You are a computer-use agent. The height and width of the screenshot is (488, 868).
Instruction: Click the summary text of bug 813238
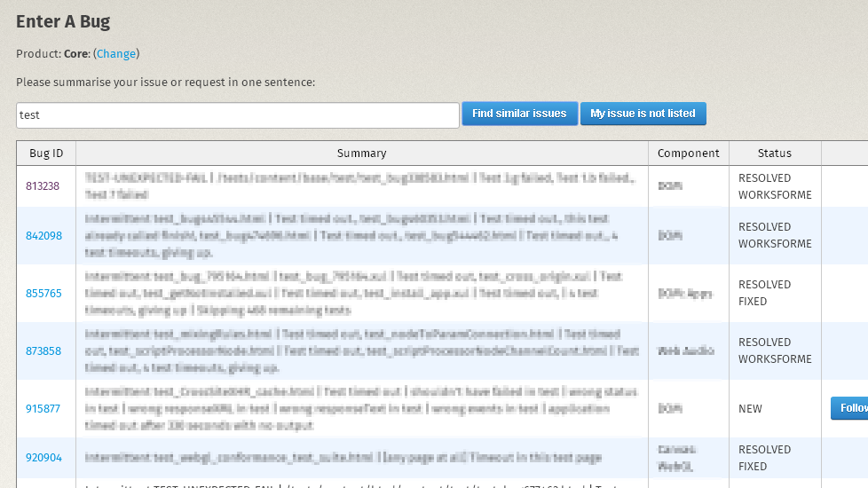(x=359, y=186)
